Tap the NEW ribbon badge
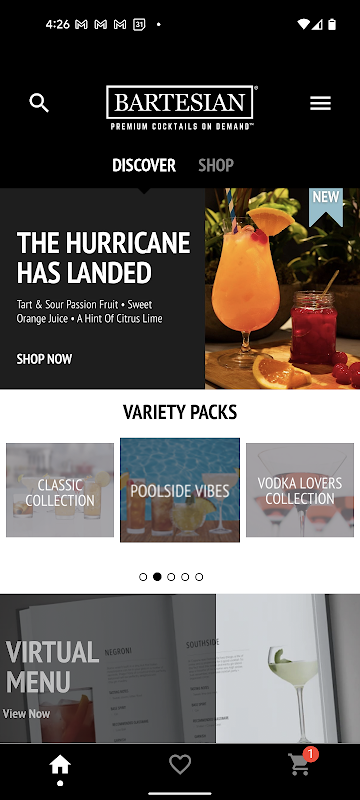The width and height of the screenshot is (360, 800). pyautogui.click(x=326, y=207)
